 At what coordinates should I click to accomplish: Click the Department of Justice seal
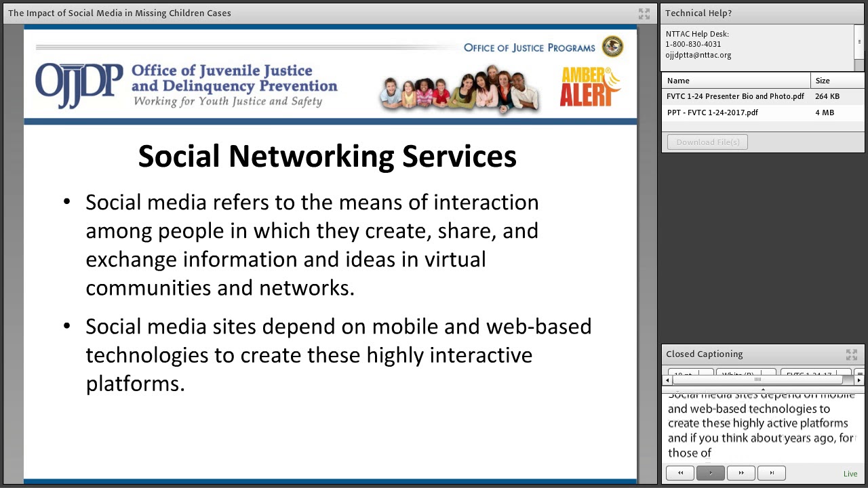pyautogui.click(x=612, y=47)
